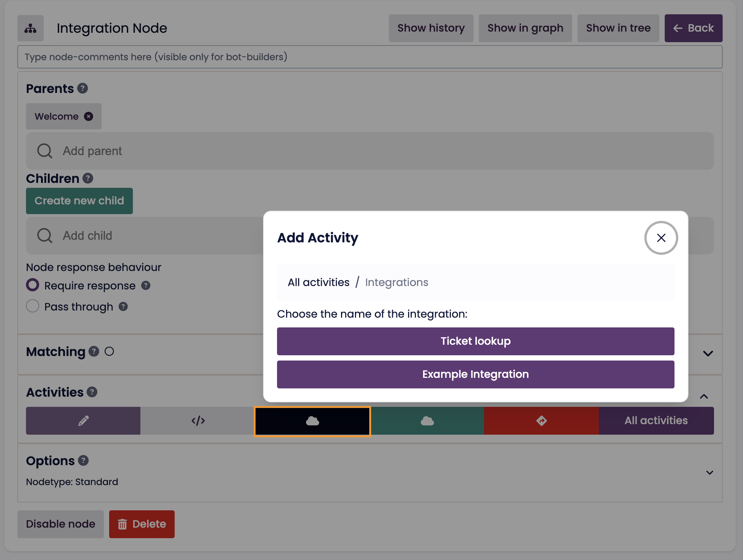Click the highlighted black cloud integration icon

312,421
